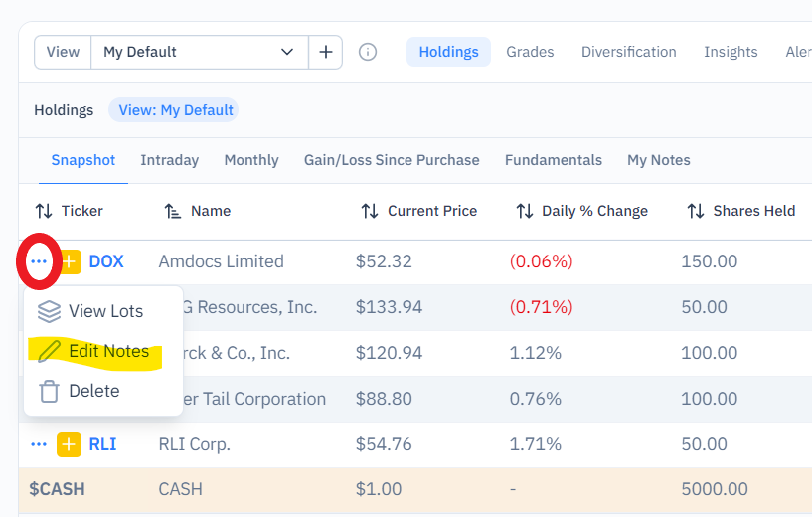812x517 pixels.
Task: Click the three-dot menu beside DOX
Action: click(x=39, y=261)
